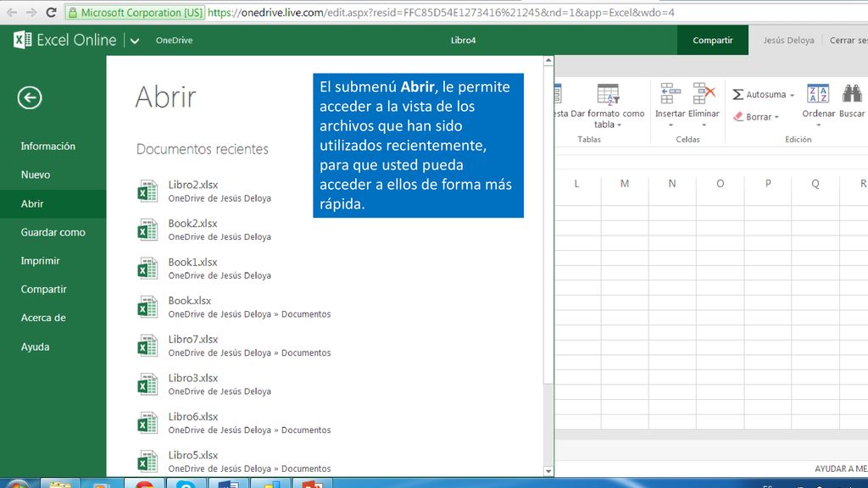Click the Compartir button in header
Viewport: 868px width, 488px height.
pos(712,41)
